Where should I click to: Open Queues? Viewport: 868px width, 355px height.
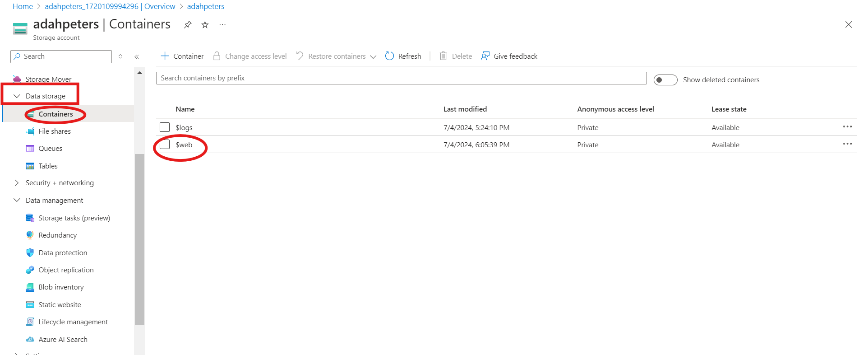tap(51, 149)
